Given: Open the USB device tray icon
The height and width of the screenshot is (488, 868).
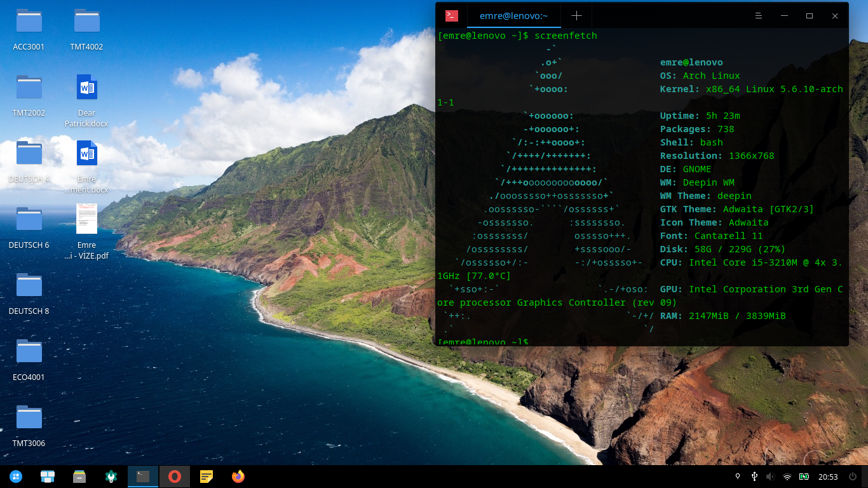Looking at the screenshot, I should tap(754, 477).
